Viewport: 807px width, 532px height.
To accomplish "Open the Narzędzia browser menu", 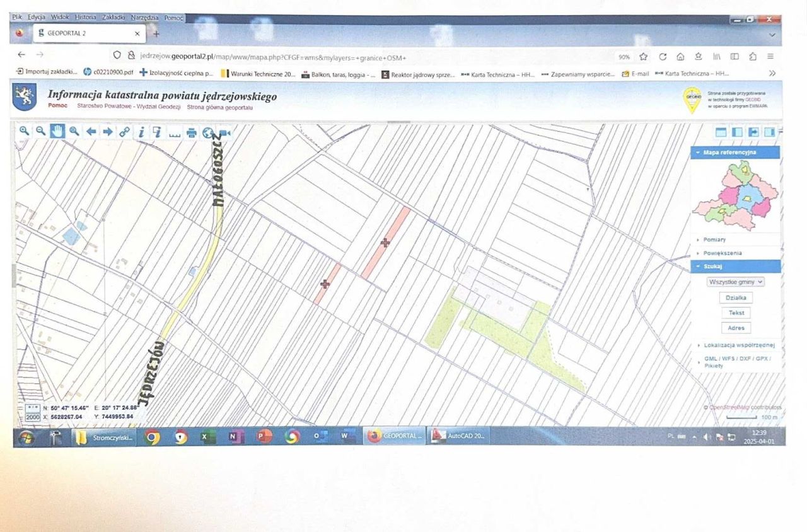I will pyautogui.click(x=145, y=18).
